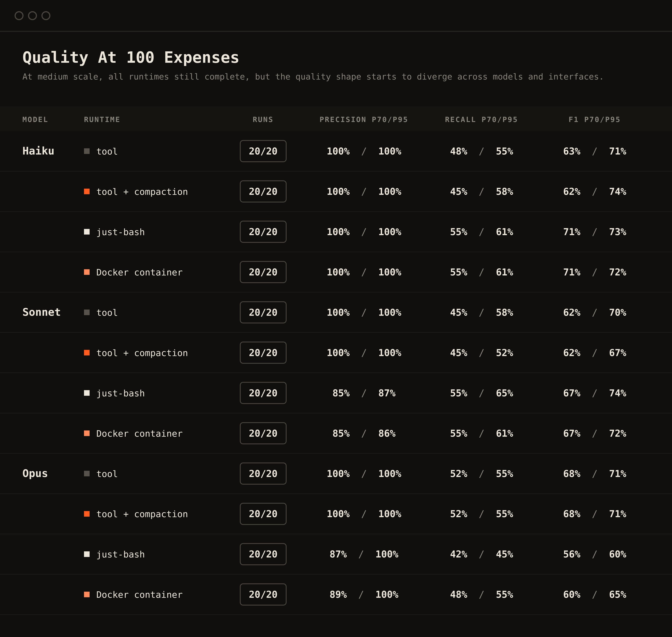The height and width of the screenshot is (637, 672).
Task: Click the white swatch beside Opus just-bash
Action: pos(87,554)
